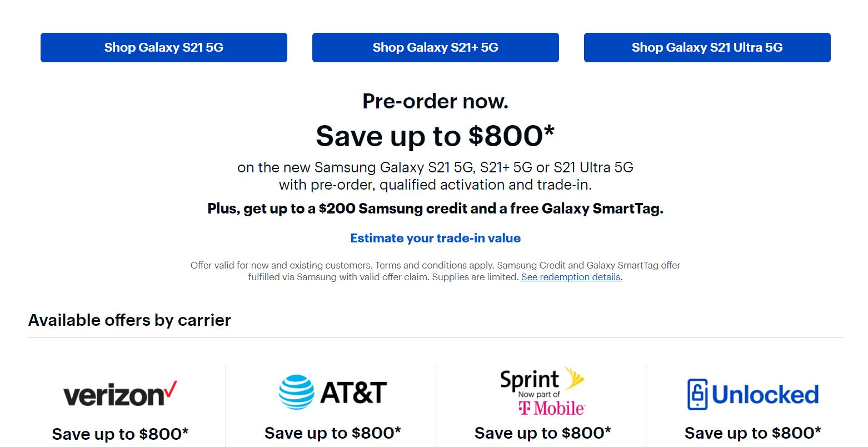
Task: Click the large Save up to $800 headline
Action: click(x=435, y=136)
